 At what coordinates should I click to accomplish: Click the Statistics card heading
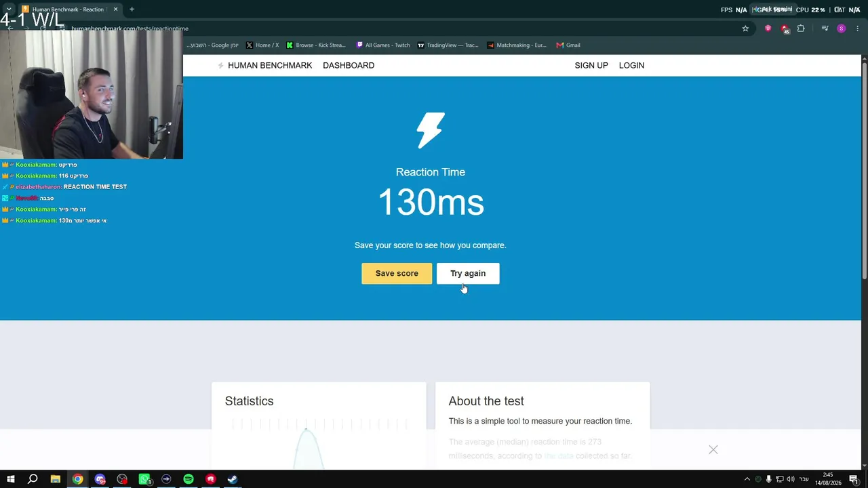pyautogui.click(x=249, y=401)
